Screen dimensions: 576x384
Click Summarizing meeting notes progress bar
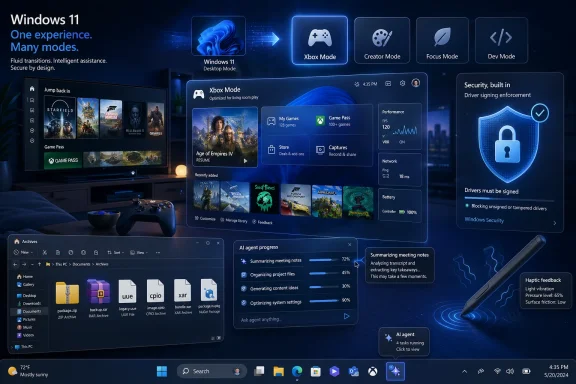click(x=323, y=260)
